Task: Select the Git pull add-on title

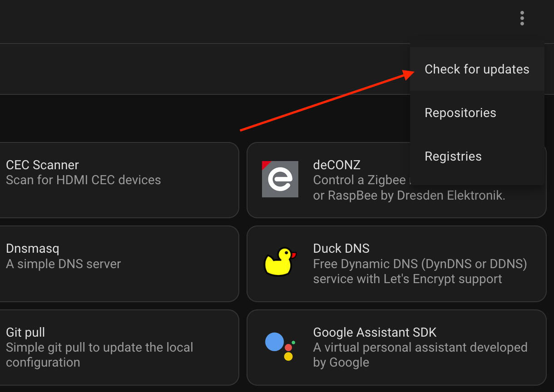Action: pyautogui.click(x=25, y=332)
